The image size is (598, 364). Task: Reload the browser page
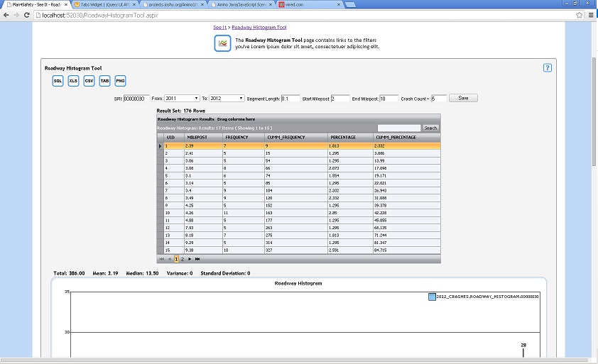pyautogui.click(x=27, y=15)
